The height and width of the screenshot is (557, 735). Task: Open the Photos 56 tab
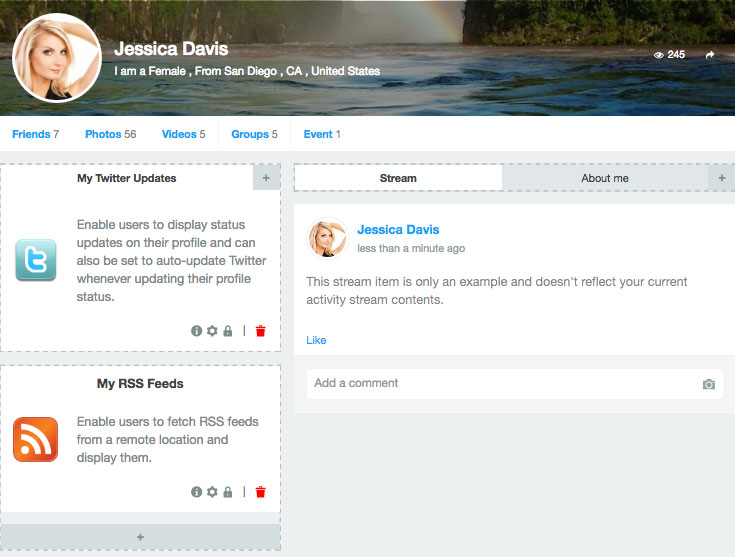pyautogui.click(x=111, y=134)
